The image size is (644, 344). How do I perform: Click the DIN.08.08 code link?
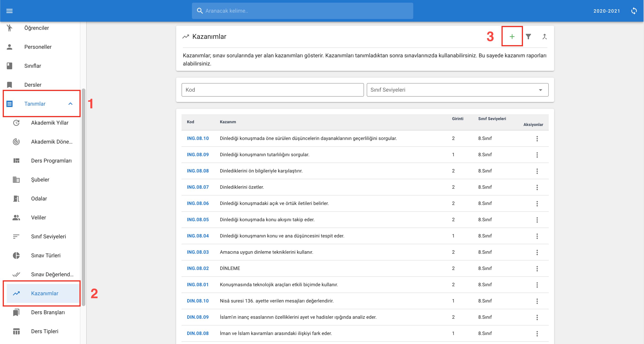(x=198, y=333)
